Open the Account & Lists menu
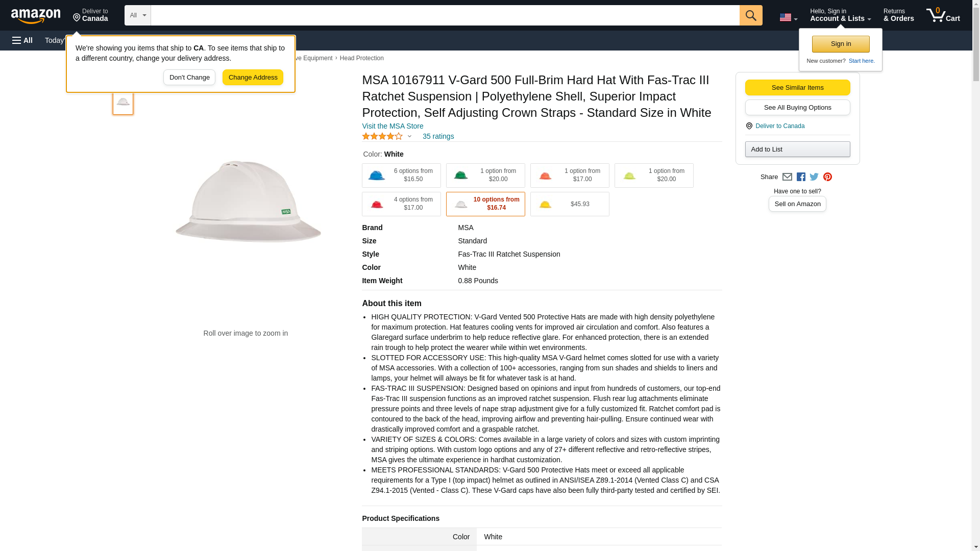The width and height of the screenshot is (980, 551). pos(840,15)
